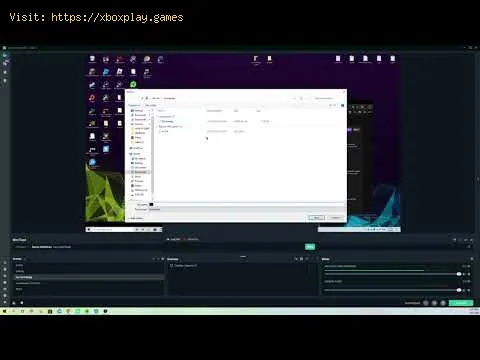Open settings for second mixer source

(469, 290)
